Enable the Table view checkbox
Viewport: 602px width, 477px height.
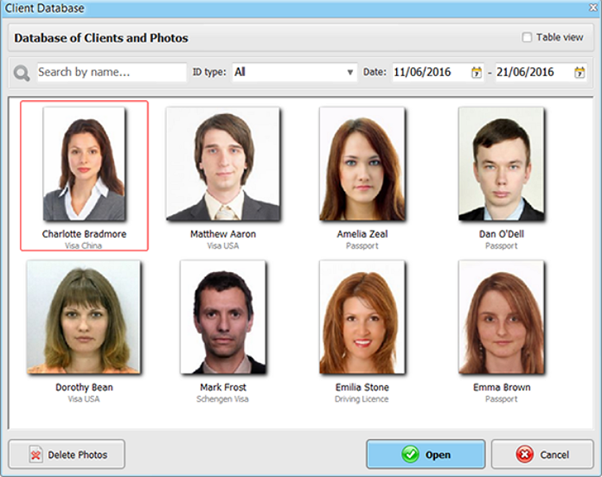(528, 38)
